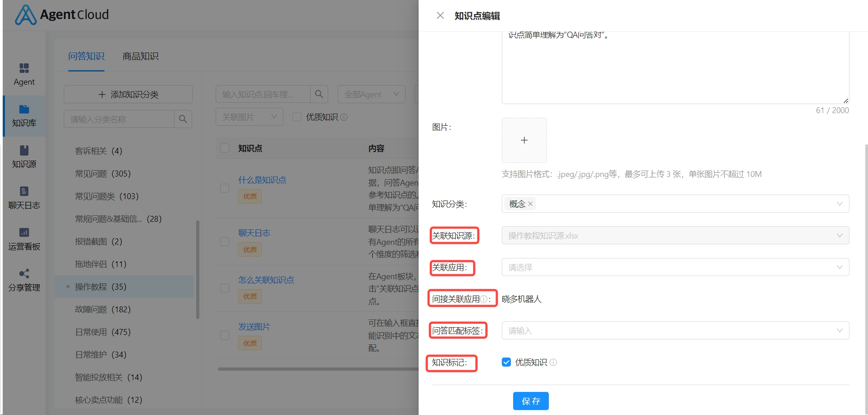Expand the 操作教程 category arrow
The height and width of the screenshot is (415, 868).
68,286
